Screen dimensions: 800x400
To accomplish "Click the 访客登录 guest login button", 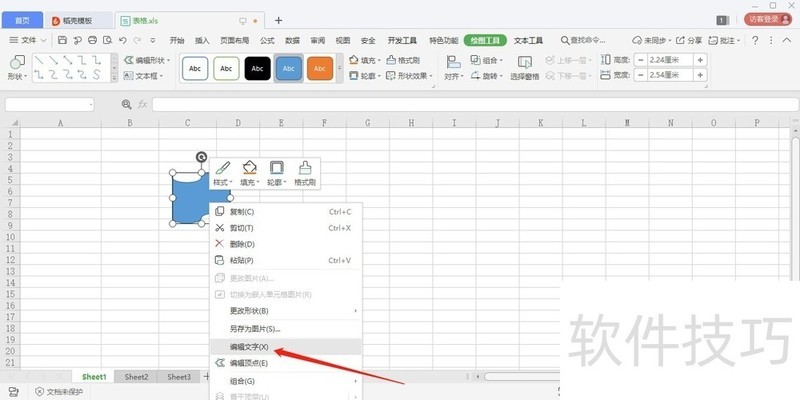I will coord(767,19).
